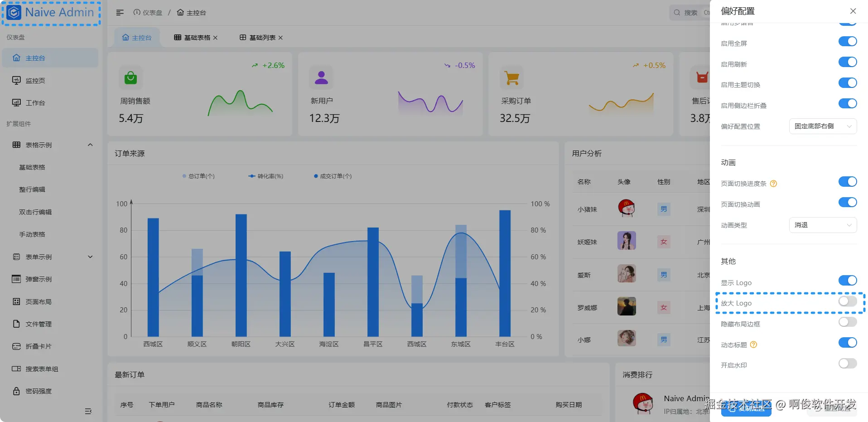Click the 周销售额 shopping bag icon
The image size is (868, 422).
click(130, 78)
